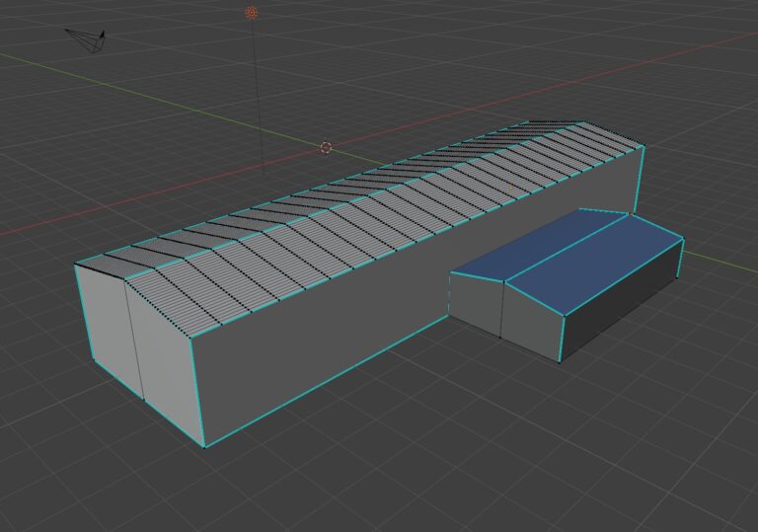758x532 pixels.
Task: Select the camera object in the viewport
Action: 87,40
